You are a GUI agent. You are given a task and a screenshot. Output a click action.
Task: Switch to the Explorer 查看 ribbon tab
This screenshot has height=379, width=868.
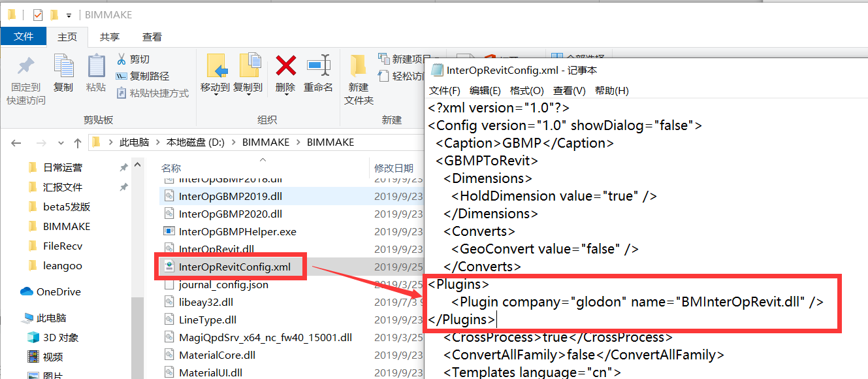point(152,37)
